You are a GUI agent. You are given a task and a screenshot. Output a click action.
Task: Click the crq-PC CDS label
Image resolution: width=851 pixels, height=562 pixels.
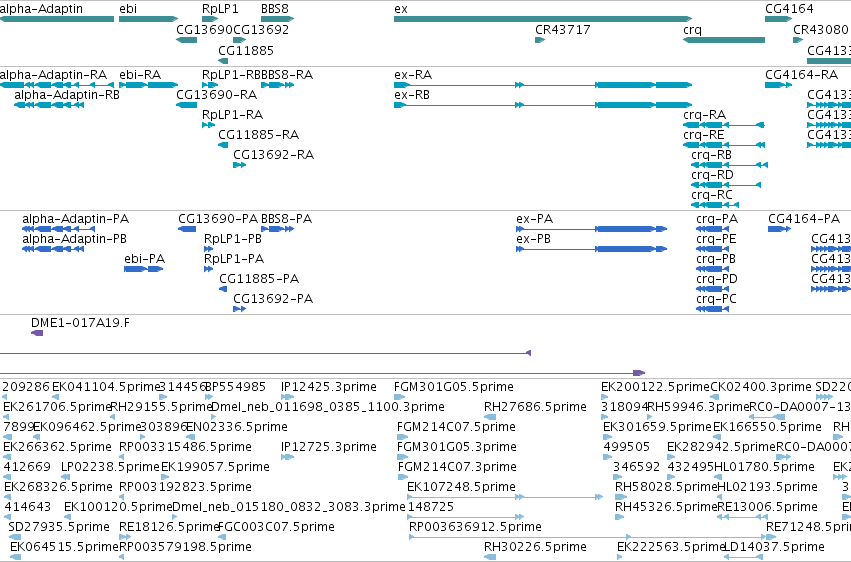click(716, 299)
